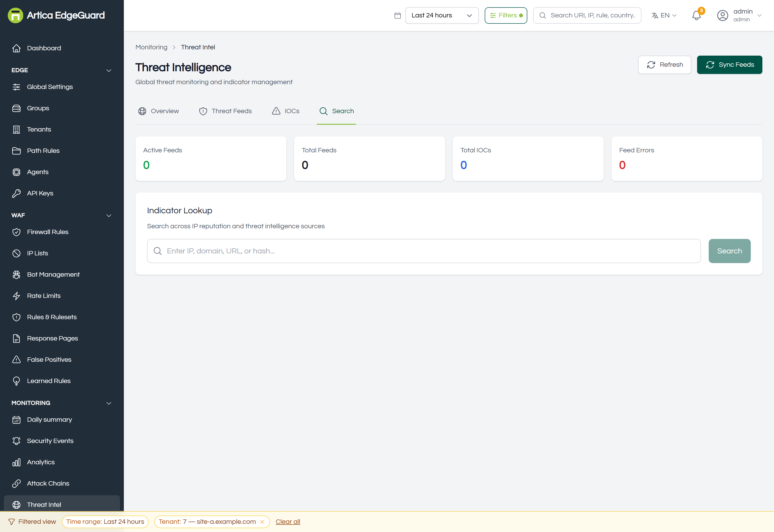The width and height of the screenshot is (774, 532).
Task: Go to Firewall Rules
Action: 62,232
